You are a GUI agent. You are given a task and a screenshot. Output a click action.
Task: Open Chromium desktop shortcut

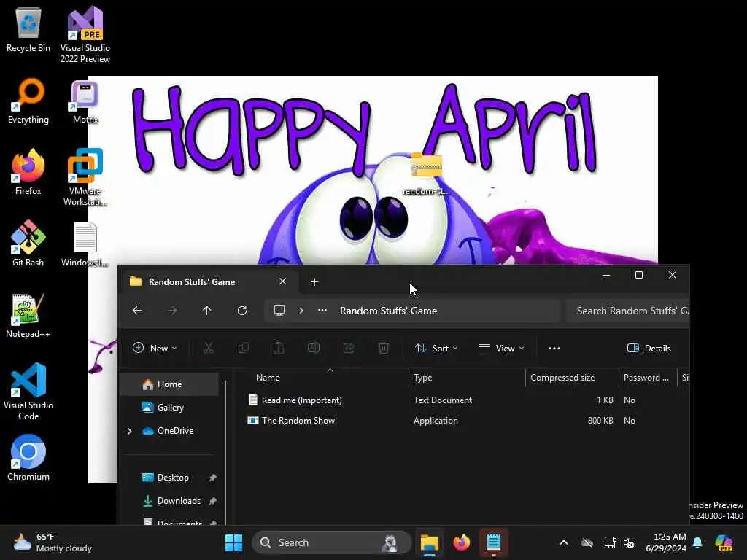(x=28, y=458)
